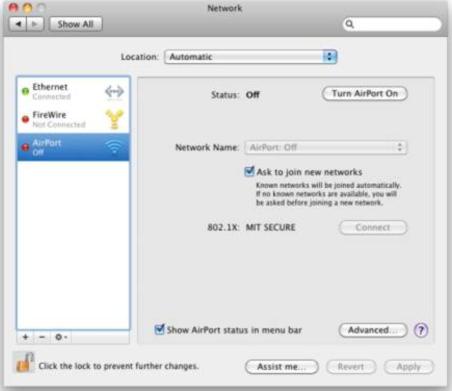452x391 pixels.
Task: Click the green Ethernet status dot
Action: coord(25,91)
